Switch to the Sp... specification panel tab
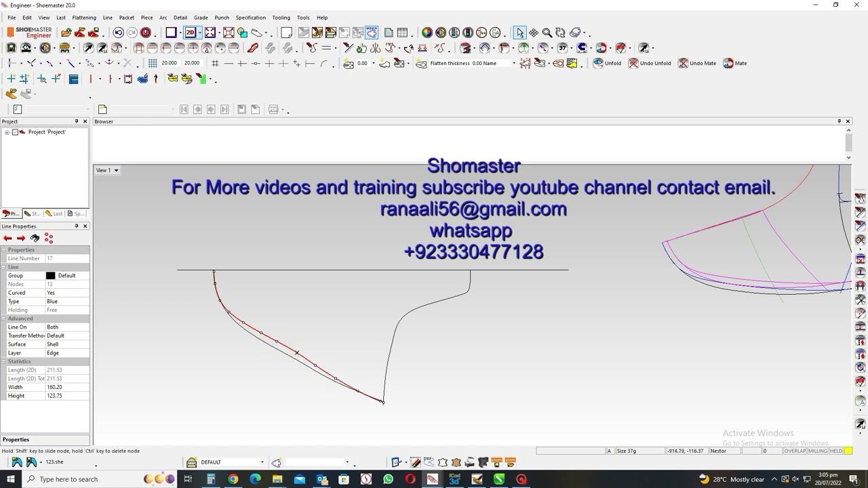This screenshot has height=488, width=868. (x=76, y=213)
